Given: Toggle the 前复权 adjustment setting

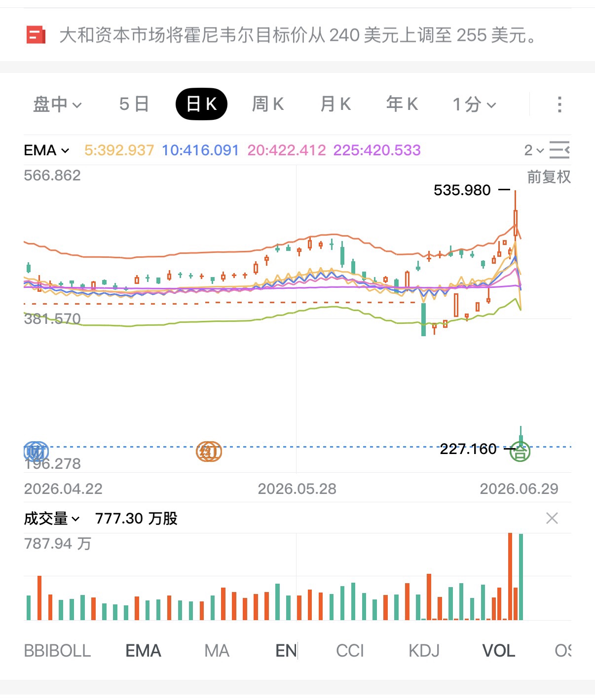Looking at the screenshot, I should pyautogui.click(x=549, y=177).
